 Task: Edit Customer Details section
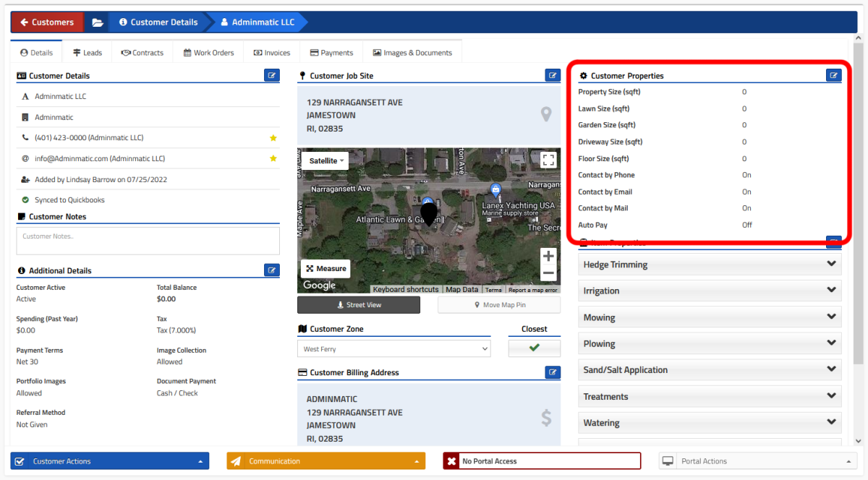click(x=271, y=74)
